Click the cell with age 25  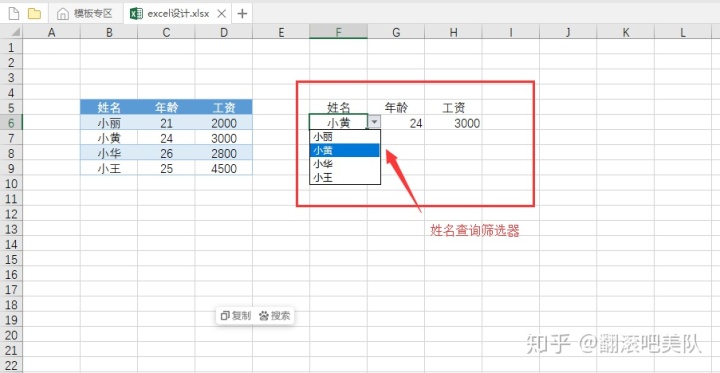[166, 169]
